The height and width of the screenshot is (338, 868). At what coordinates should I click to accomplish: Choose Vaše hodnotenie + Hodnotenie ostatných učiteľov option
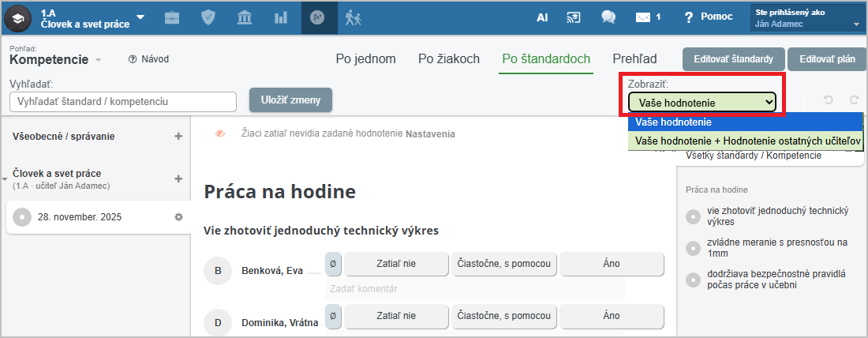pos(746,141)
